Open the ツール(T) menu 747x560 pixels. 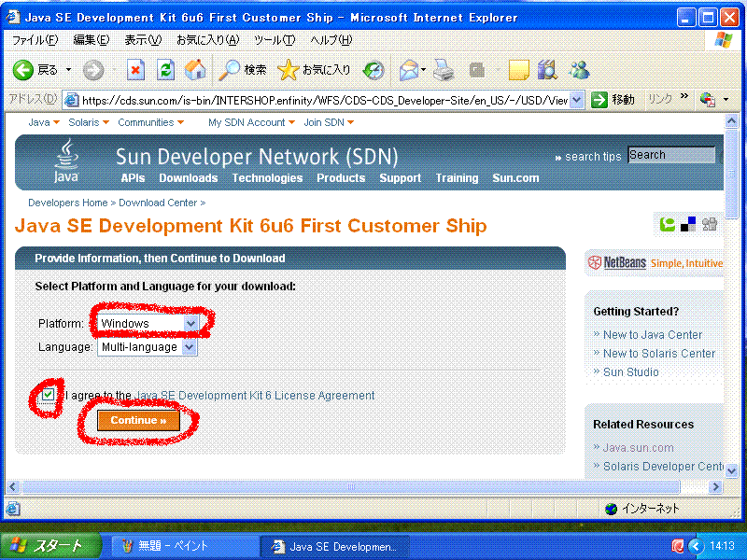click(x=275, y=40)
